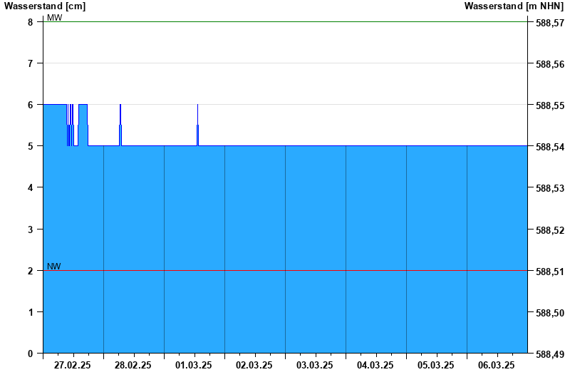Click the 588,51 right axis value
570x392 pixels.
click(549, 272)
